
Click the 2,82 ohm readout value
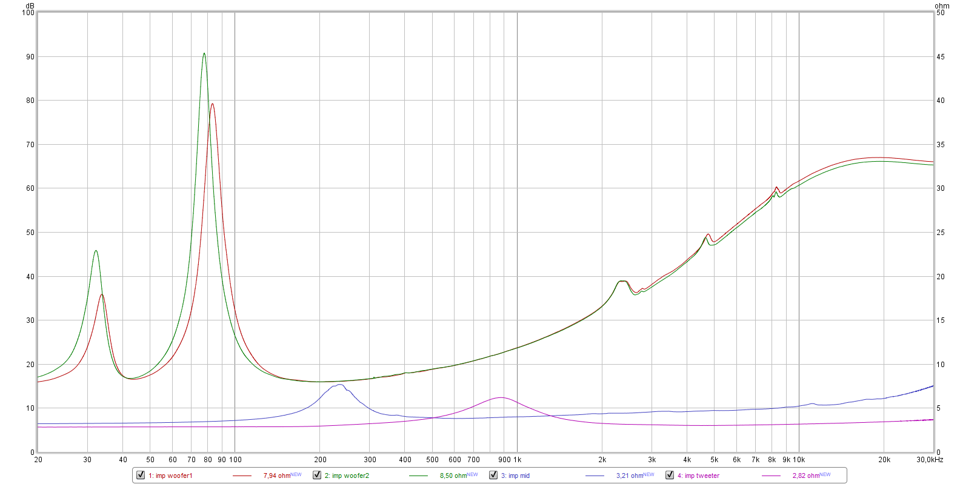pos(805,476)
